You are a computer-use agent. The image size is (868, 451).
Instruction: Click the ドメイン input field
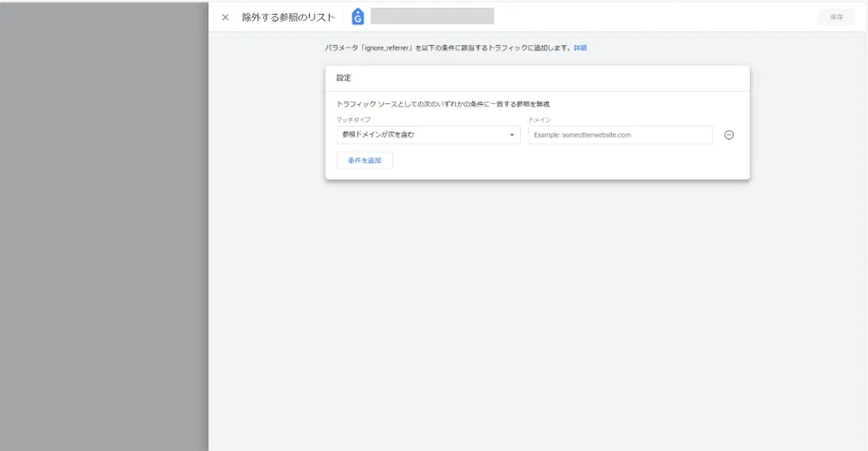point(620,134)
